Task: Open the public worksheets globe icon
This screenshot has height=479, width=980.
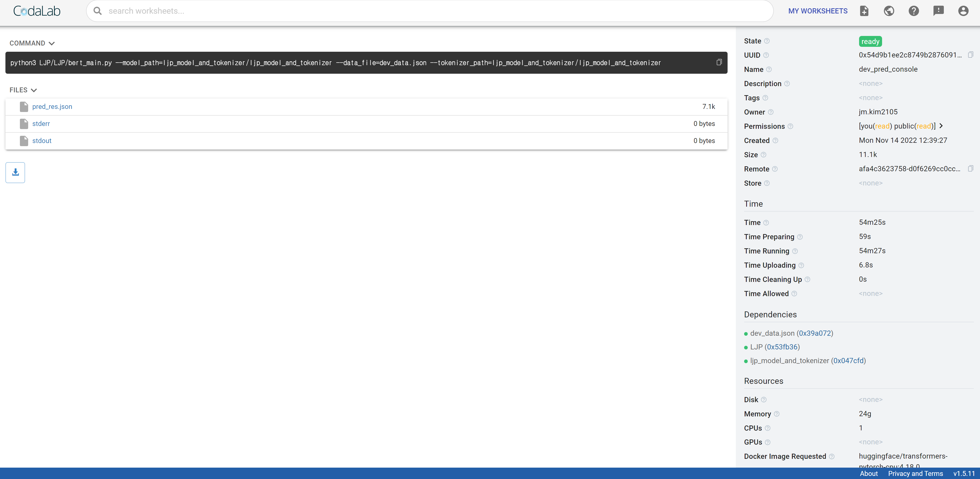Action: [889, 11]
